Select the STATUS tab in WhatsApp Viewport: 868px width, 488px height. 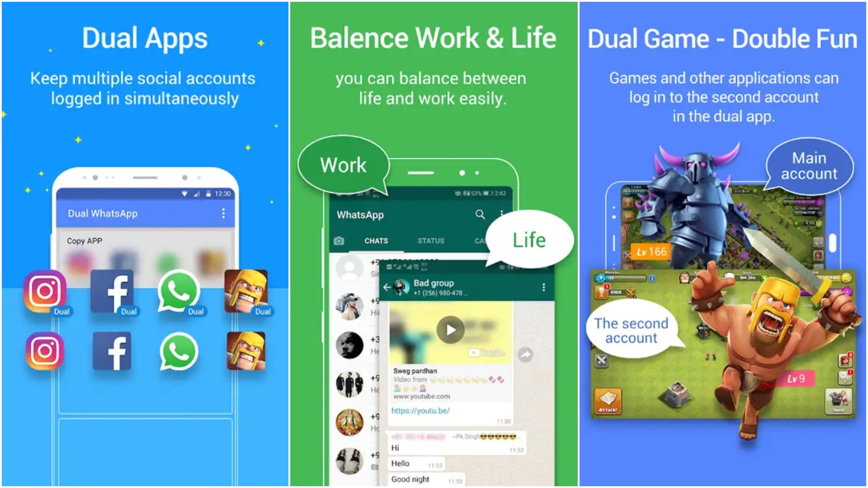[x=430, y=241]
